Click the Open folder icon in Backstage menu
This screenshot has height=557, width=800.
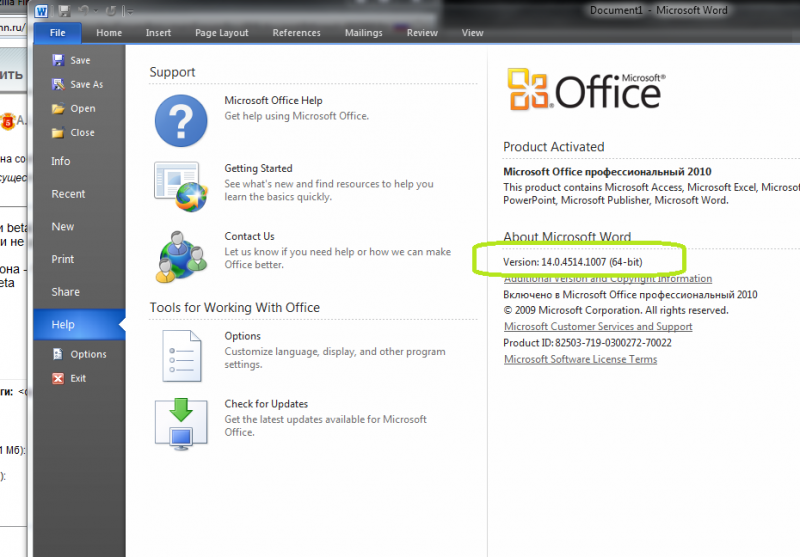click(x=58, y=109)
